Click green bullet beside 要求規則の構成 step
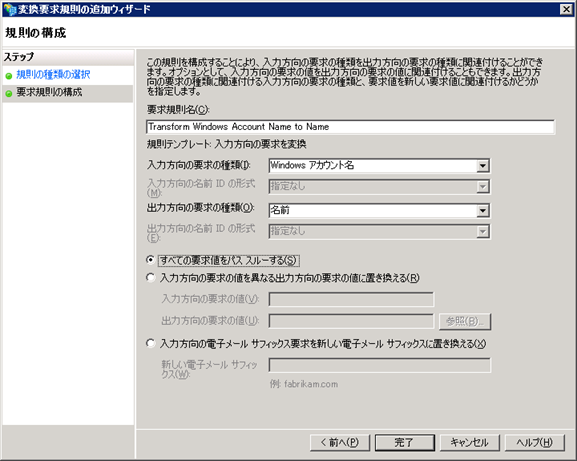577x461 pixels. point(9,94)
